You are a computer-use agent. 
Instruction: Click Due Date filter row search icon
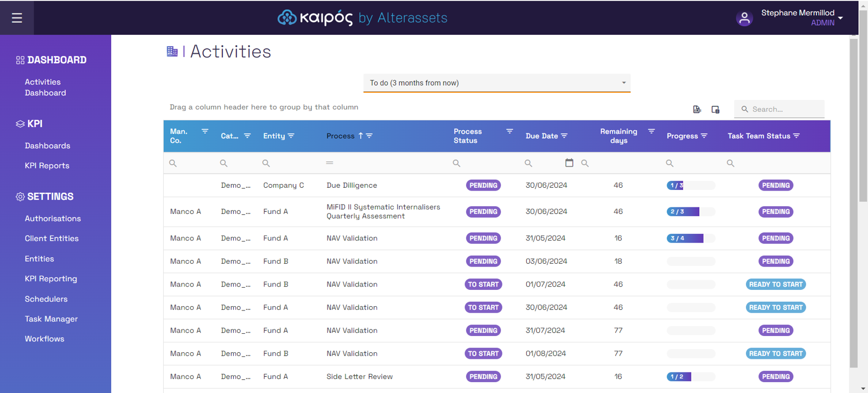(528, 163)
